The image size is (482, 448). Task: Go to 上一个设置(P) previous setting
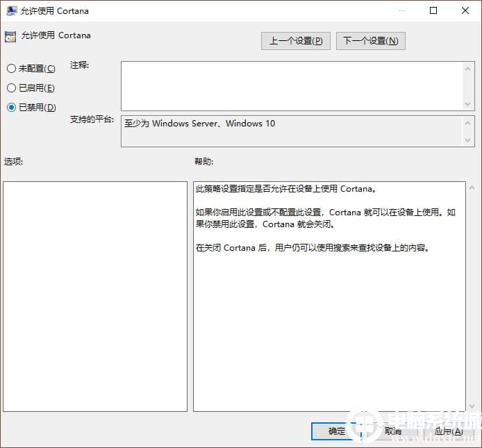click(296, 40)
